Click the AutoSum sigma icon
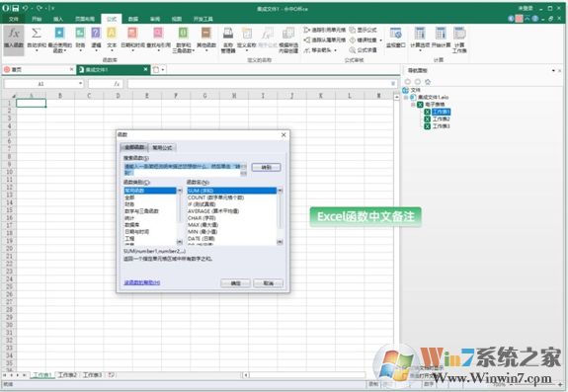 37,34
